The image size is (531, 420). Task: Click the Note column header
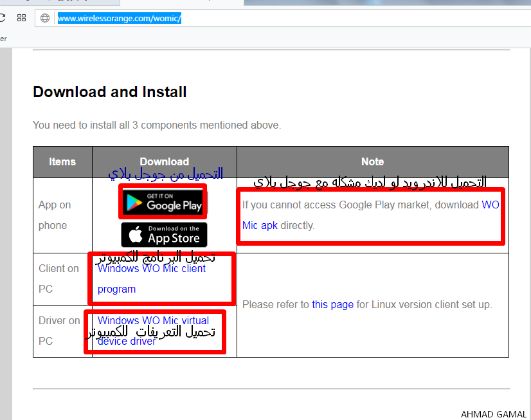(x=372, y=162)
